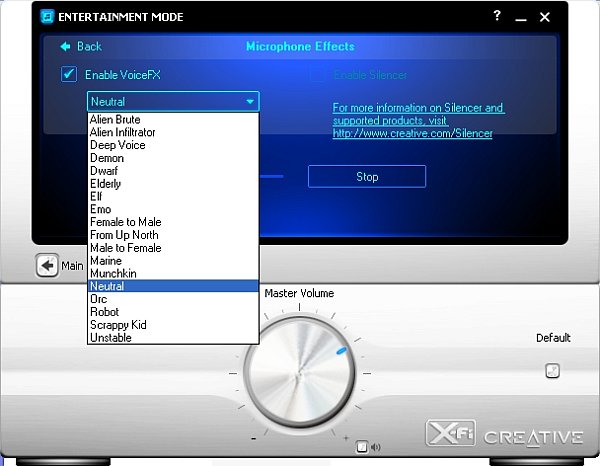
Task: Click the Stop button
Action: pyautogui.click(x=367, y=176)
